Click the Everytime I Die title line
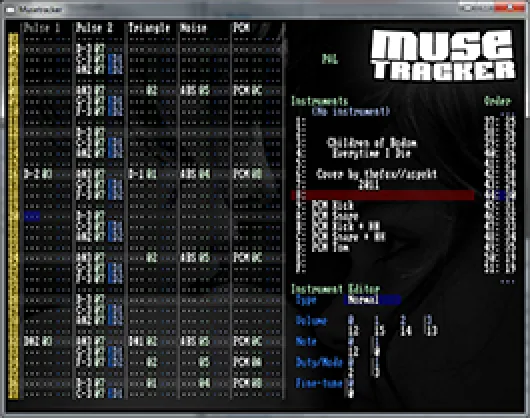The height and width of the screenshot is (418, 530). (x=371, y=153)
